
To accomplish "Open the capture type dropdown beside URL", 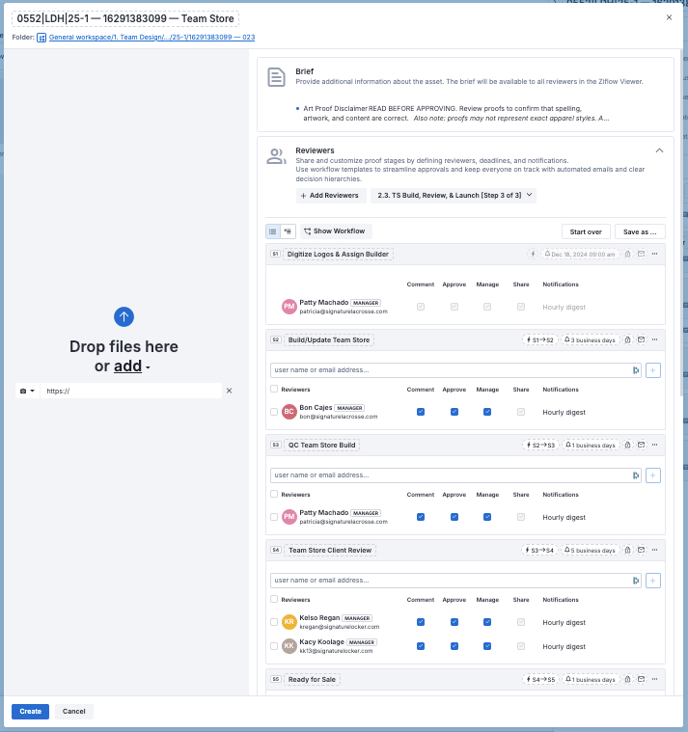I will coord(27,391).
